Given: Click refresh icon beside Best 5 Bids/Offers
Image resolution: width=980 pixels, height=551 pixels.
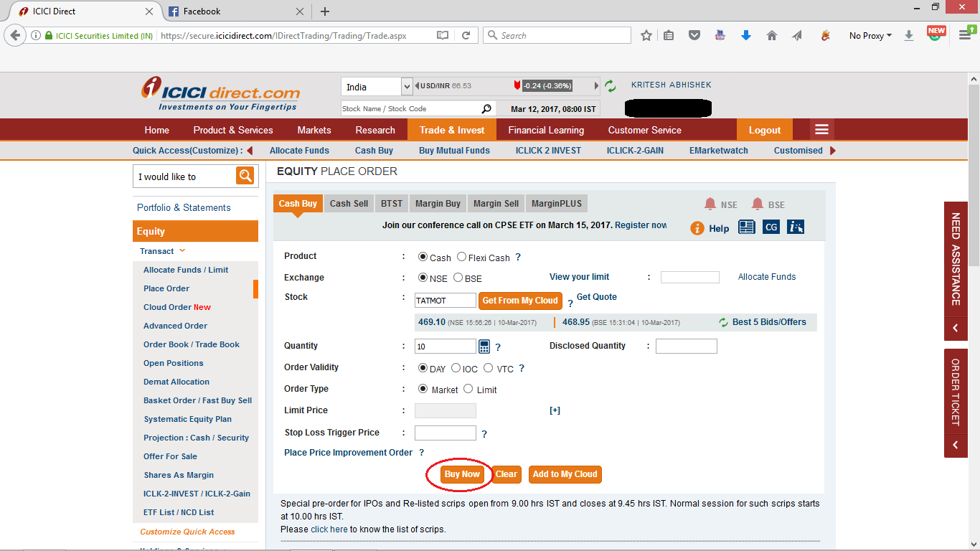Looking at the screenshot, I should tap(724, 322).
